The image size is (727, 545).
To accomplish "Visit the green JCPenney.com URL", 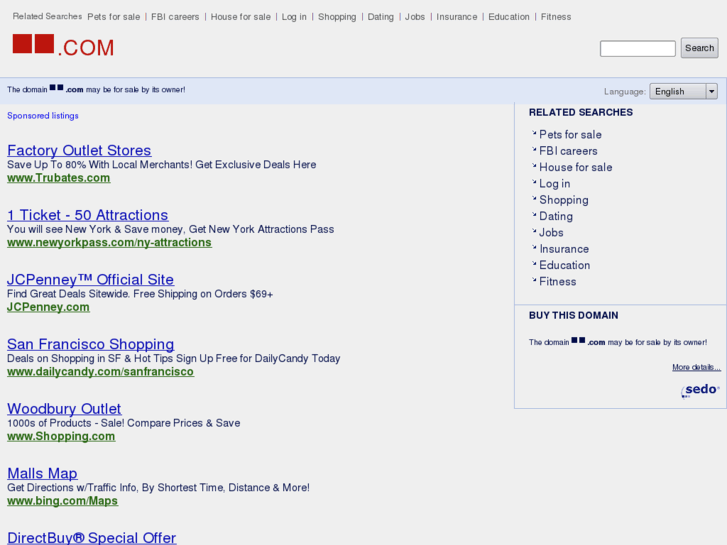I will click(48, 307).
